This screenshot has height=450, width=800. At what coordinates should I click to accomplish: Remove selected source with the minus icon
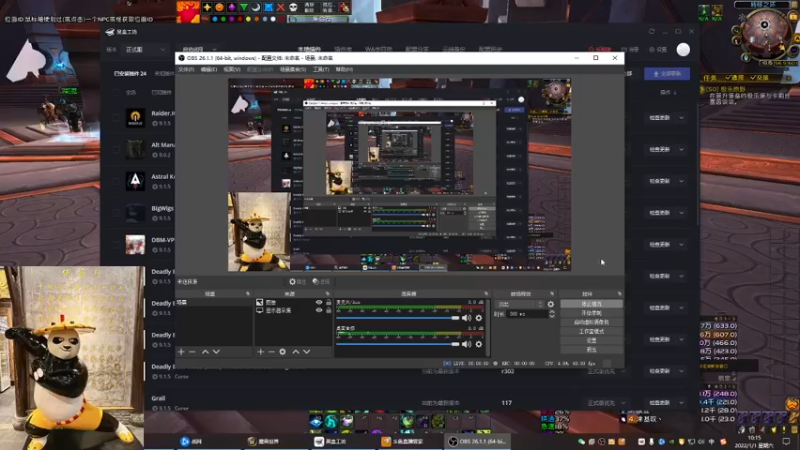(271, 352)
